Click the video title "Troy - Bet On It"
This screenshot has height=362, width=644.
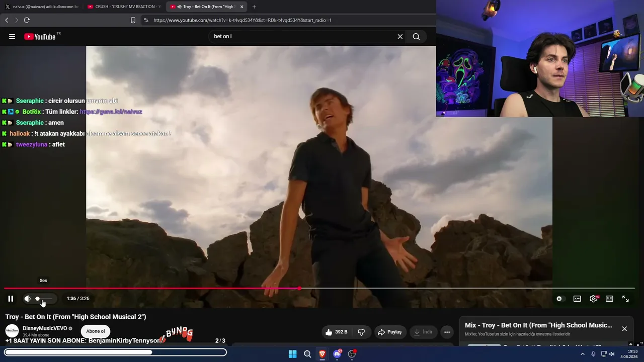76,317
